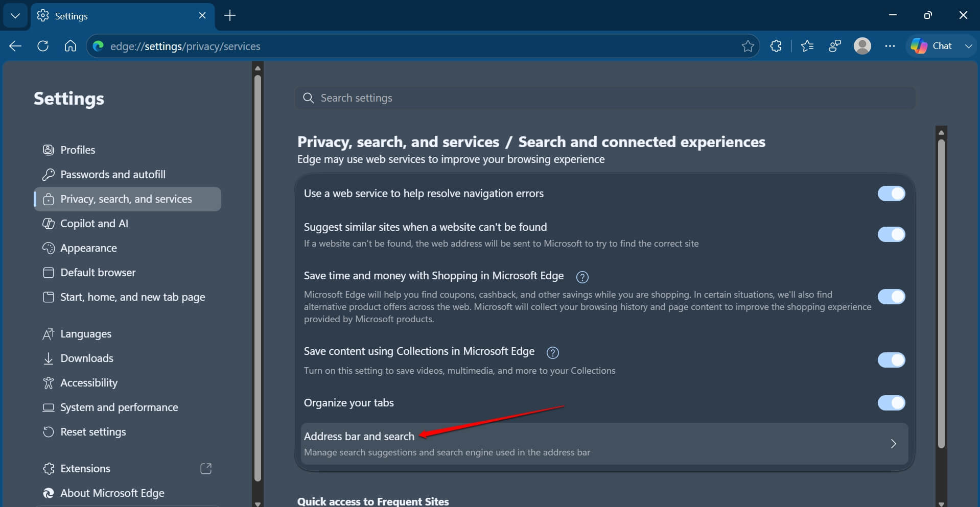Close the Settings tab
980x507 pixels.
pos(202,16)
